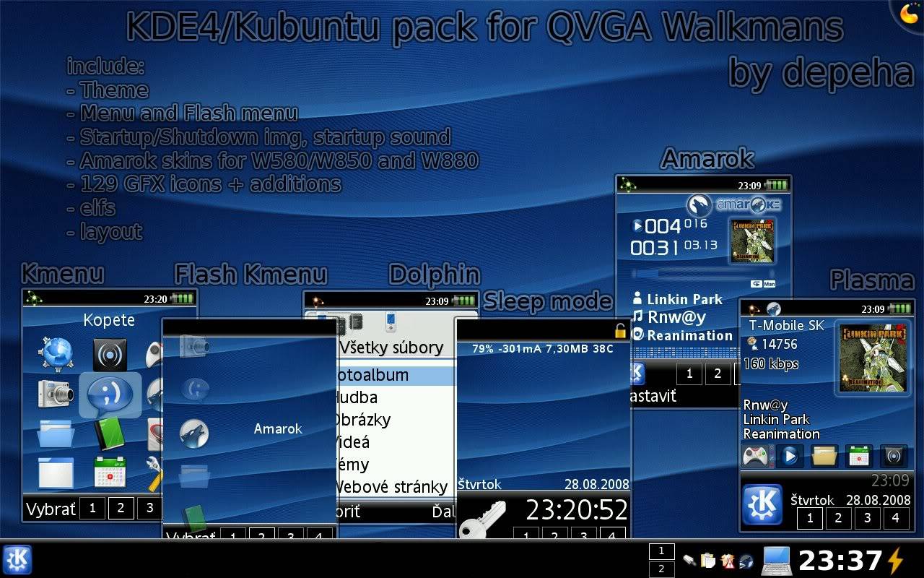The image size is (924, 578).
Task: Click the 79% -301mA battery status text
Action: pyautogui.click(x=542, y=348)
